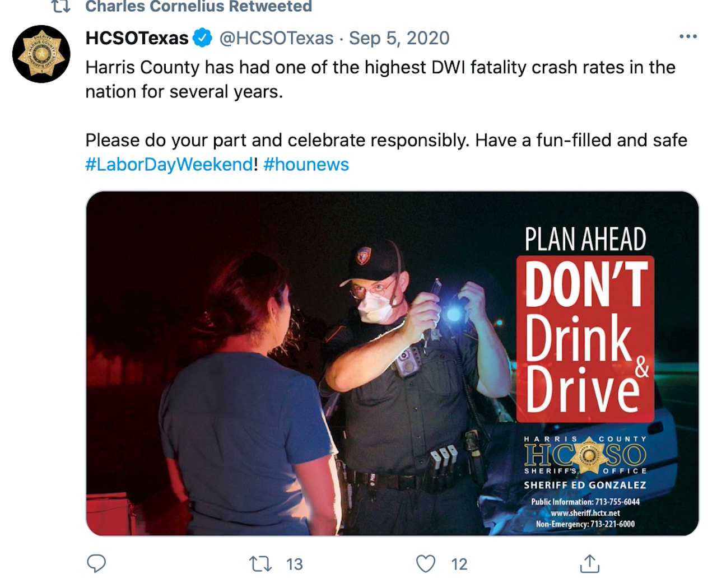This screenshot has width=717, height=588.
Task: Click the retweeted indicator icon at top
Action: point(60,7)
